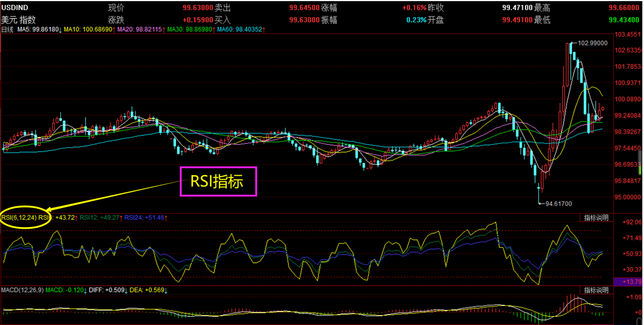Click the 美元 指数 title
644x325 pixels.
tap(18, 20)
